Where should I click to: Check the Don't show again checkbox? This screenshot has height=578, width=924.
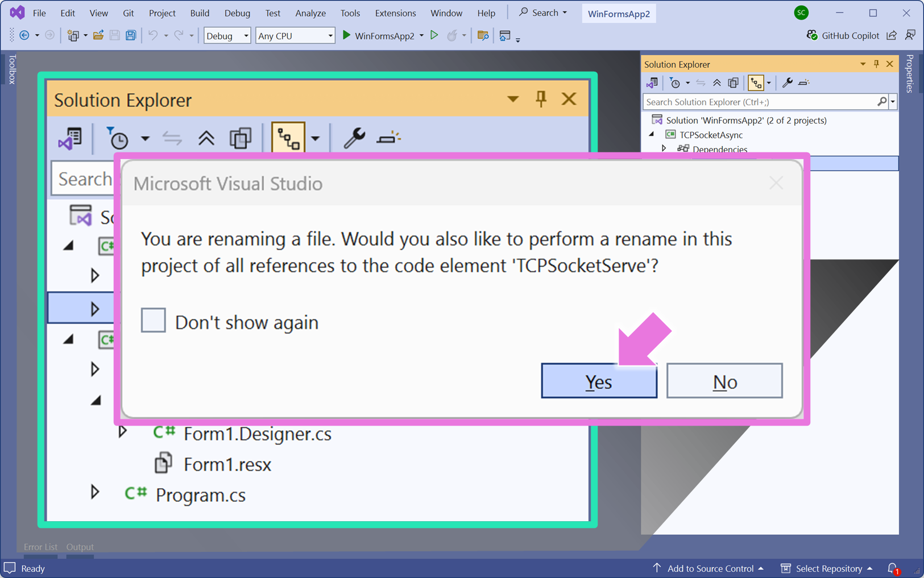(154, 321)
